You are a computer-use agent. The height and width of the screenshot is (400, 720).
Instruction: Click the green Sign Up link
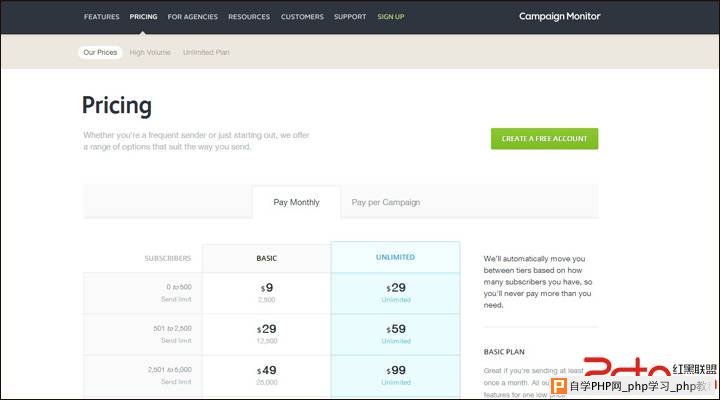click(391, 17)
